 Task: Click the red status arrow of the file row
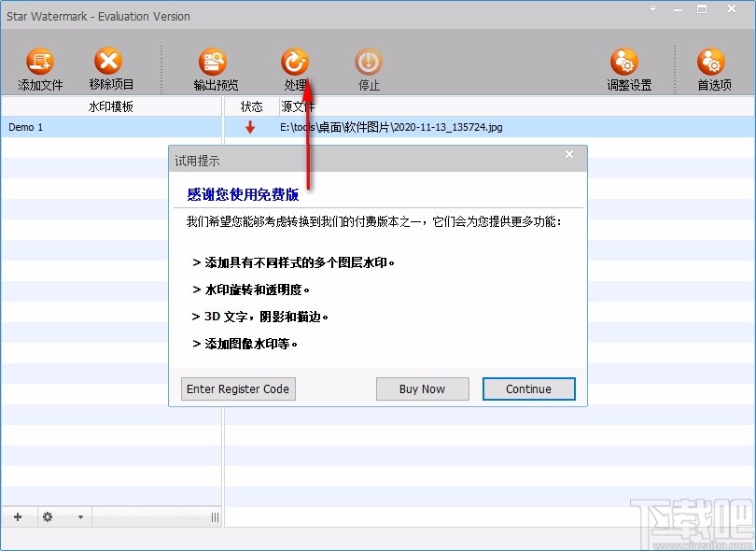coord(250,127)
